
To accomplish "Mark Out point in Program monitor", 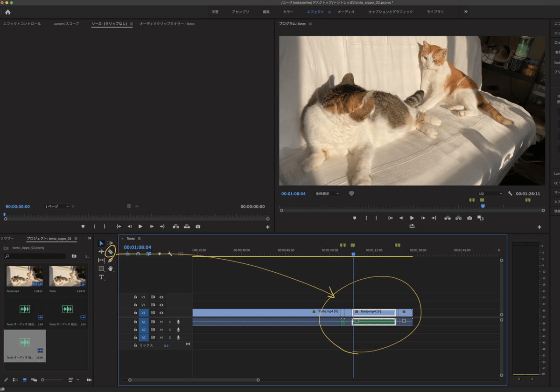I will coord(376,218).
